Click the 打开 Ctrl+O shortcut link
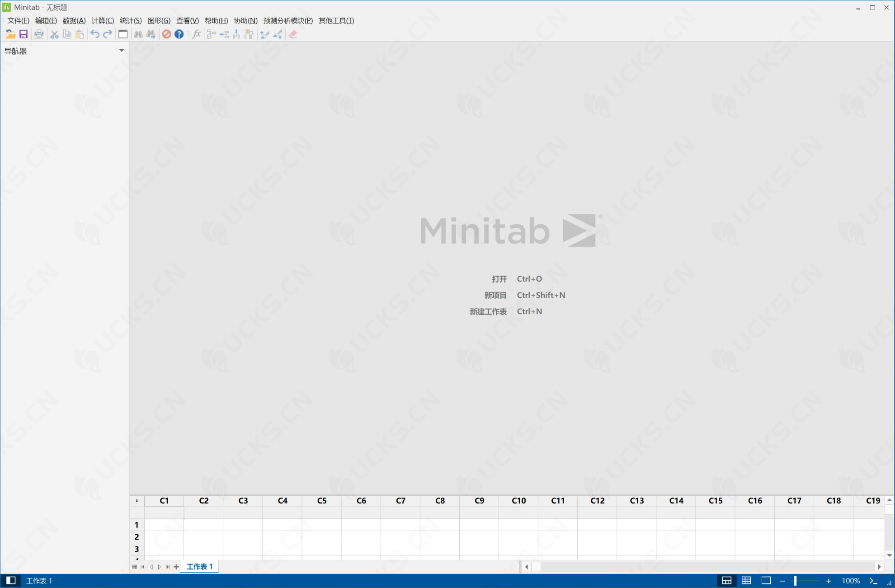This screenshot has height=588, width=895. (x=517, y=279)
